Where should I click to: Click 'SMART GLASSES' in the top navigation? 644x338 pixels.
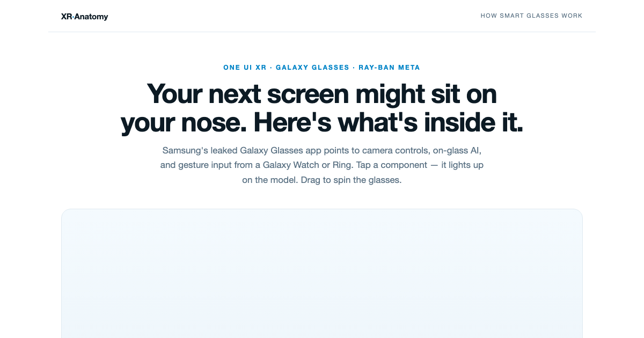(x=529, y=16)
